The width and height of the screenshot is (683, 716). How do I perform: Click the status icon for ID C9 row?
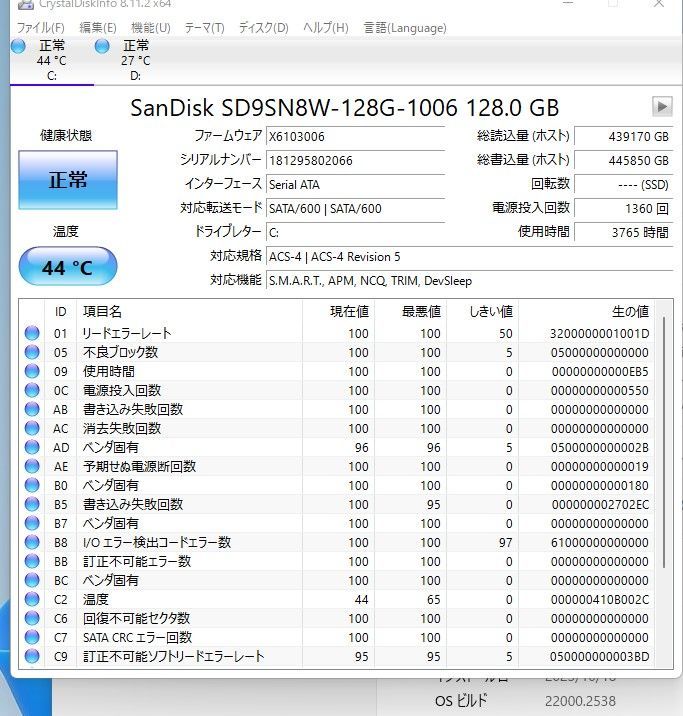tap(32, 656)
